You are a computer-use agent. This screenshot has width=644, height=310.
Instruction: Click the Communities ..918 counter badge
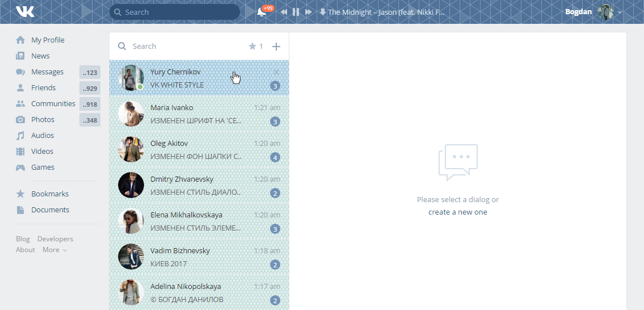[x=90, y=104]
